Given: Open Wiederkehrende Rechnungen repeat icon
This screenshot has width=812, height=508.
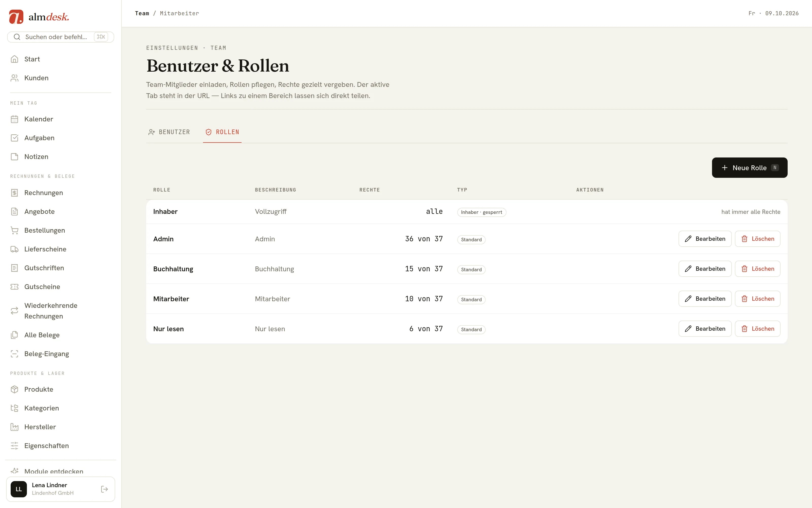Looking at the screenshot, I should (x=14, y=311).
